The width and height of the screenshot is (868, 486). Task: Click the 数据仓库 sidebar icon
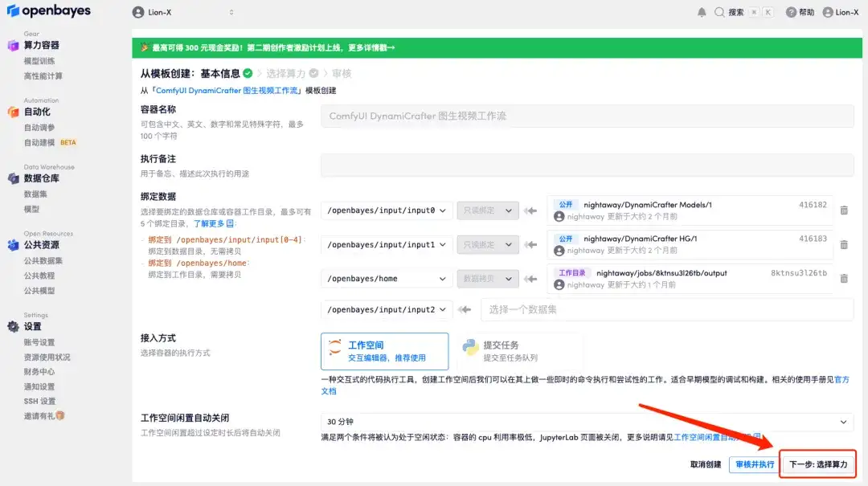pyautogui.click(x=13, y=178)
